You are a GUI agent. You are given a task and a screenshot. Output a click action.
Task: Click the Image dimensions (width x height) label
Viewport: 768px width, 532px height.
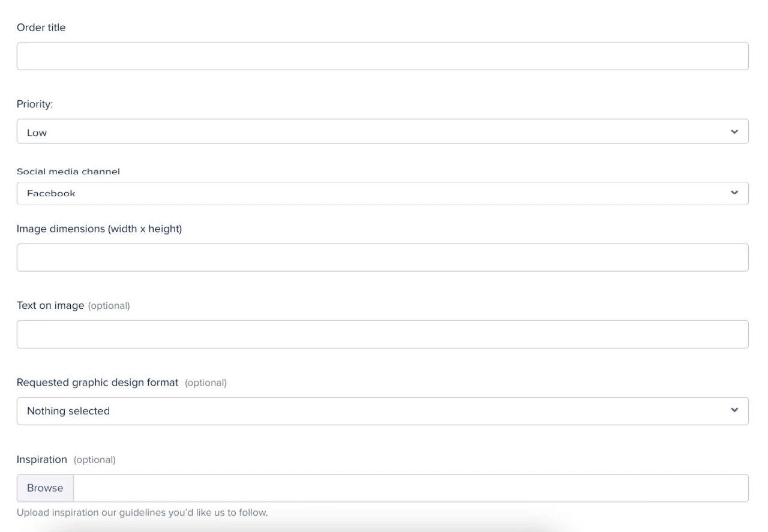100,229
